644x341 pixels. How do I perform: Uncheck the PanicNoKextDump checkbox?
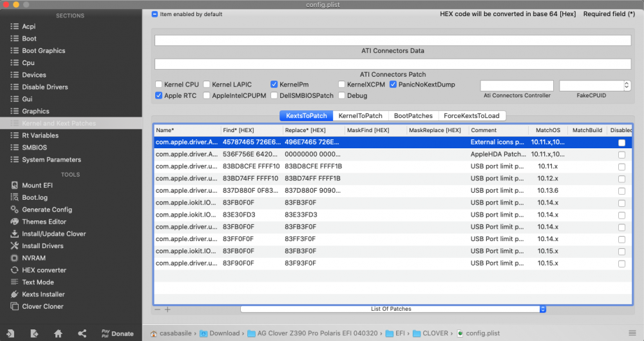[x=393, y=84]
